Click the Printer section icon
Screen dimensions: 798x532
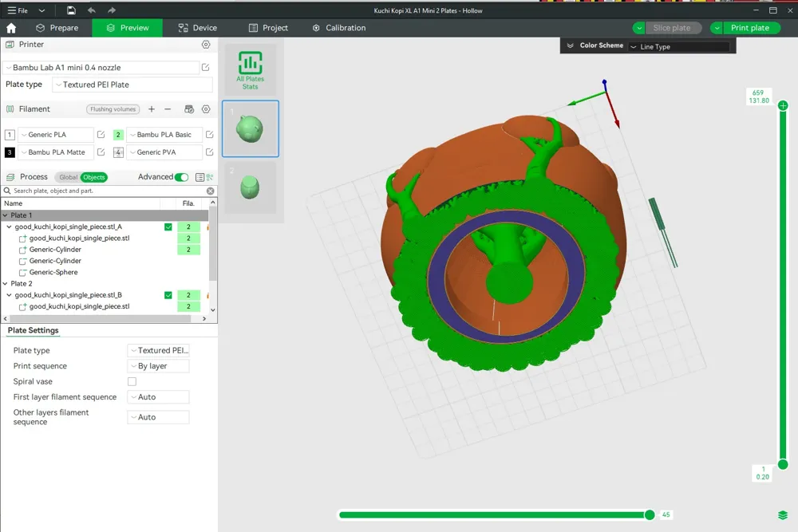click(10, 44)
